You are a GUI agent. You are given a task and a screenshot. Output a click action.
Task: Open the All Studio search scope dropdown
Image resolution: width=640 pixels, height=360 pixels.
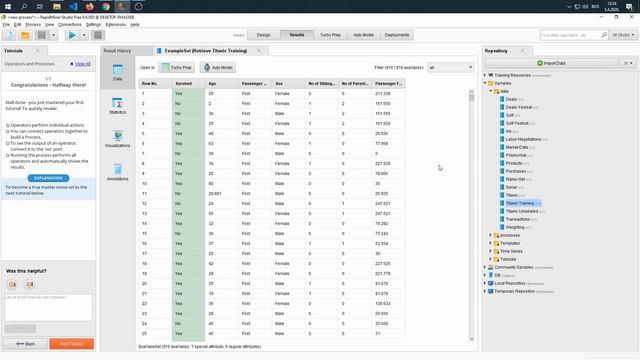click(x=623, y=35)
